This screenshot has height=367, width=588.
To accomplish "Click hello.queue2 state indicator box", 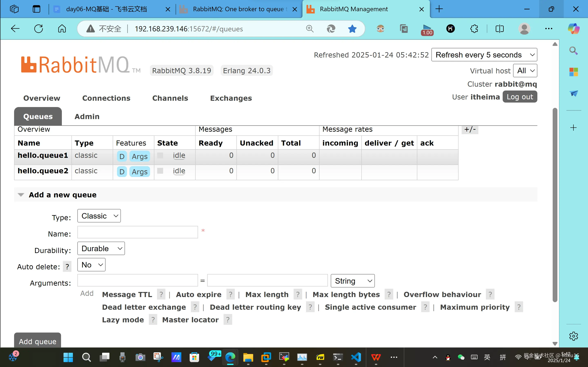I will click(x=160, y=171).
